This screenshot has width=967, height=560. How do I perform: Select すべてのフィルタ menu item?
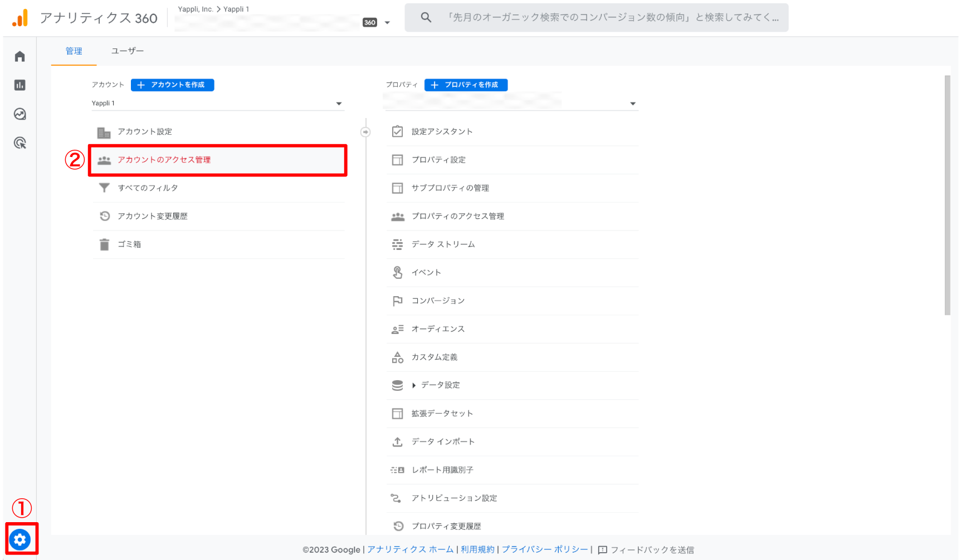[x=219, y=188]
